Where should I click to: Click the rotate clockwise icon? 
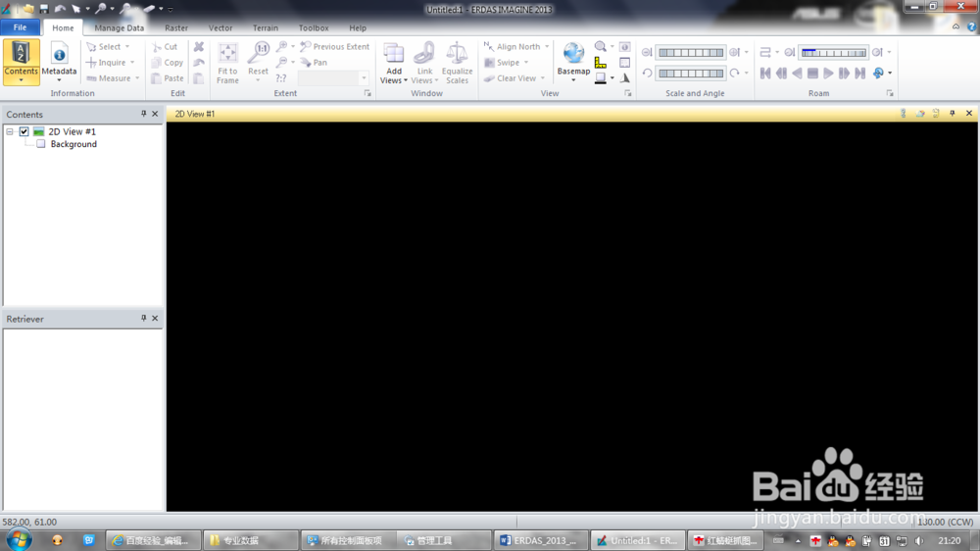(734, 74)
